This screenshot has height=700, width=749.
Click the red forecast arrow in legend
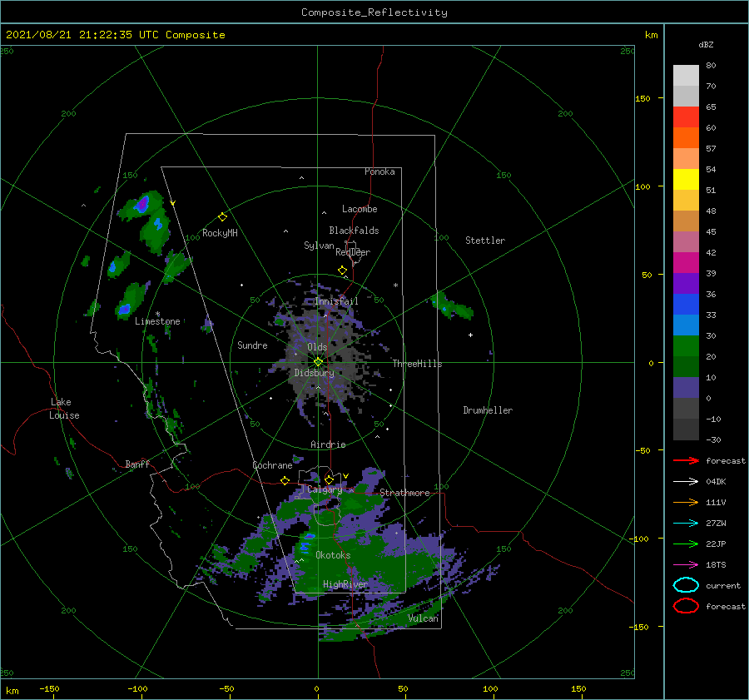pyautogui.click(x=686, y=460)
